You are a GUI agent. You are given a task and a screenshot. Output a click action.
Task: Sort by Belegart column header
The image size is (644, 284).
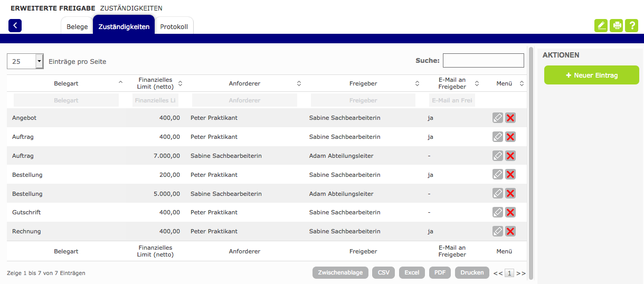tap(66, 83)
